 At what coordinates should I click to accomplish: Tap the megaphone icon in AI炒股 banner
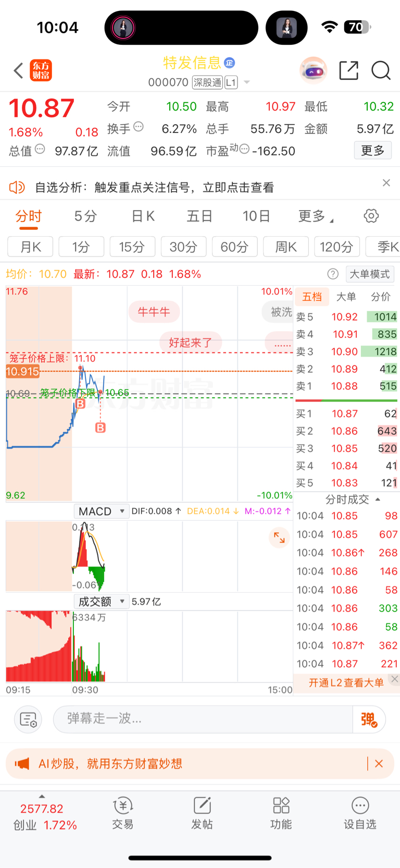[x=22, y=764]
